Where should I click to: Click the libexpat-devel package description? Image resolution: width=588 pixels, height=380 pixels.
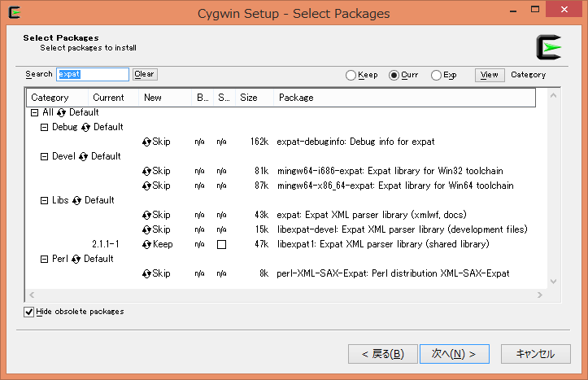tap(403, 229)
